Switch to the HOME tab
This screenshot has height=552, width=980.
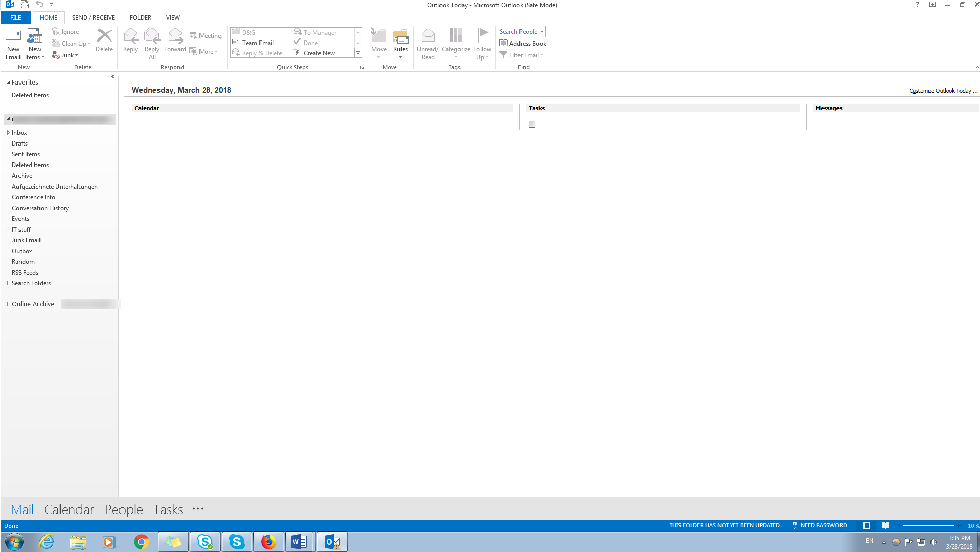point(49,18)
